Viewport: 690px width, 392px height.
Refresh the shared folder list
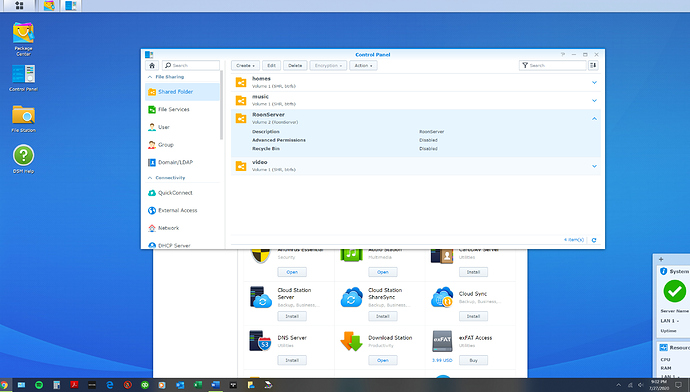point(594,240)
